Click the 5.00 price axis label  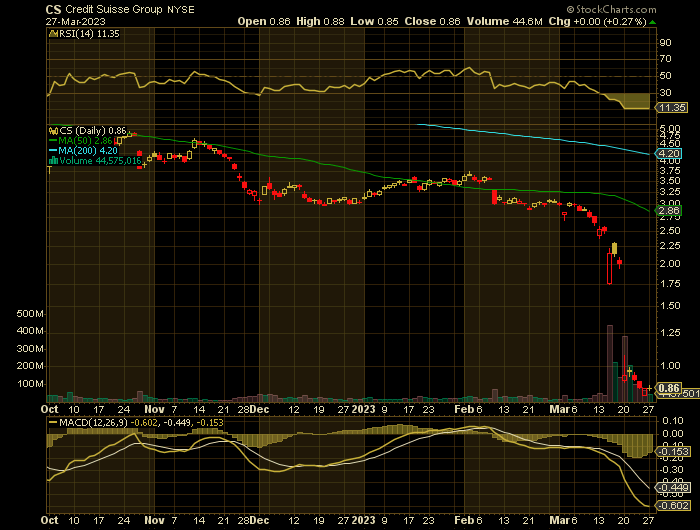pos(670,128)
